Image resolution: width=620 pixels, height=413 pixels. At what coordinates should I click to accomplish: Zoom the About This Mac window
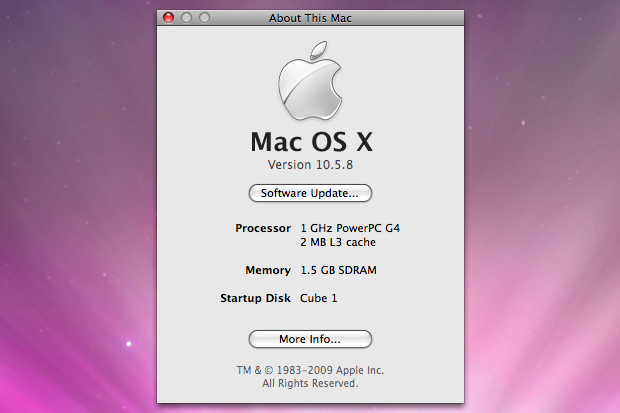point(204,18)
